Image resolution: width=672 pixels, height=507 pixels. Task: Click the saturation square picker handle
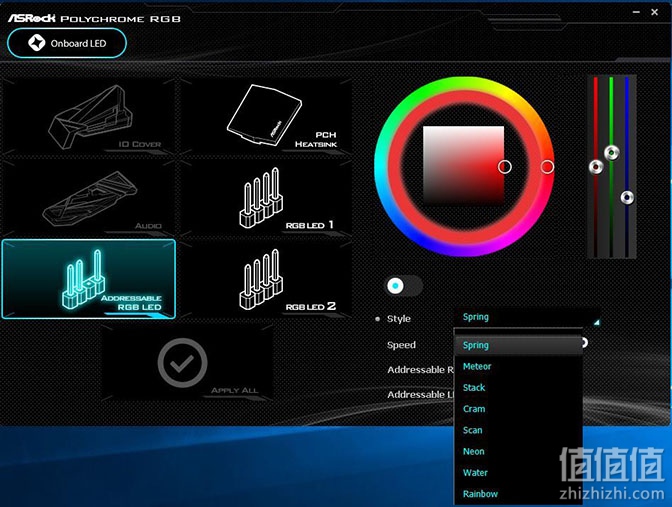coord(504,167)
